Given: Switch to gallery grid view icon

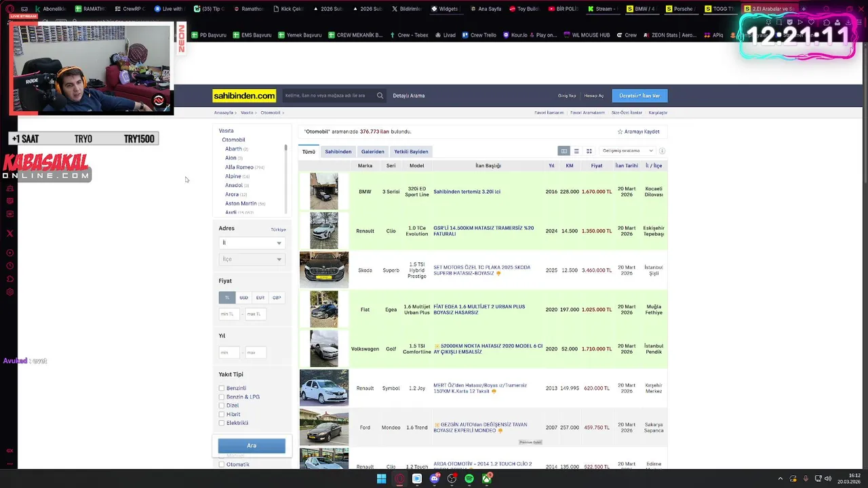Looking at the screenshot, I should [x=589, y=151].
